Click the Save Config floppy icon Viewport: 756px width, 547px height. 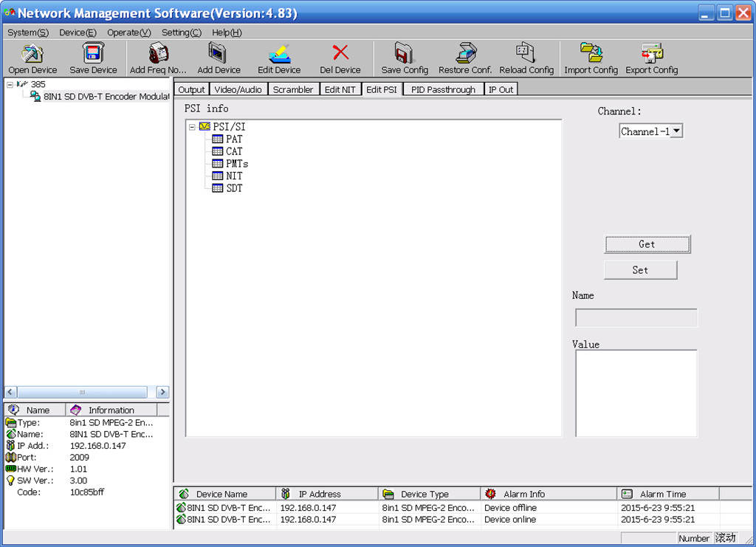pyautogui.click(x=404, y=53)
